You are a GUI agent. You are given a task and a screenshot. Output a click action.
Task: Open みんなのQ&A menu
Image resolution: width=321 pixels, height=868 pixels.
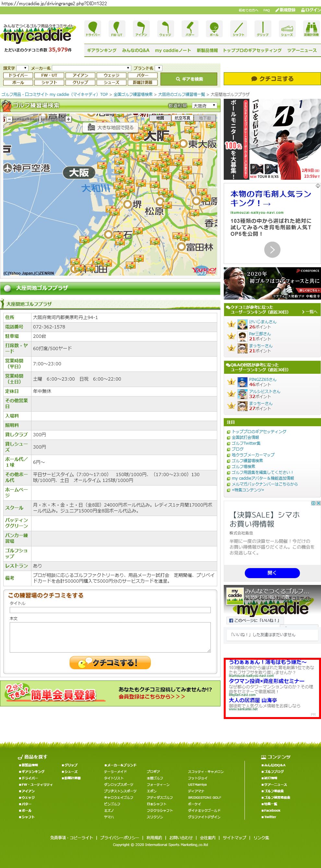pos(136,50)
